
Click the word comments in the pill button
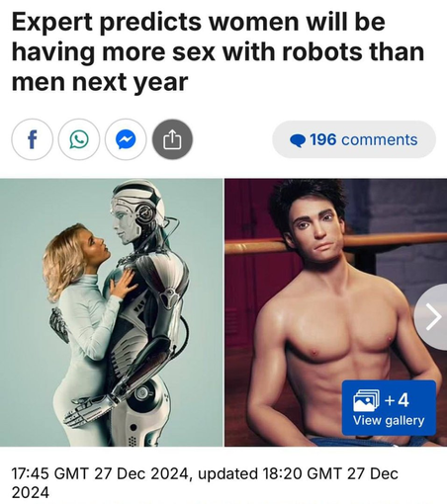click(x=380, y=140)
